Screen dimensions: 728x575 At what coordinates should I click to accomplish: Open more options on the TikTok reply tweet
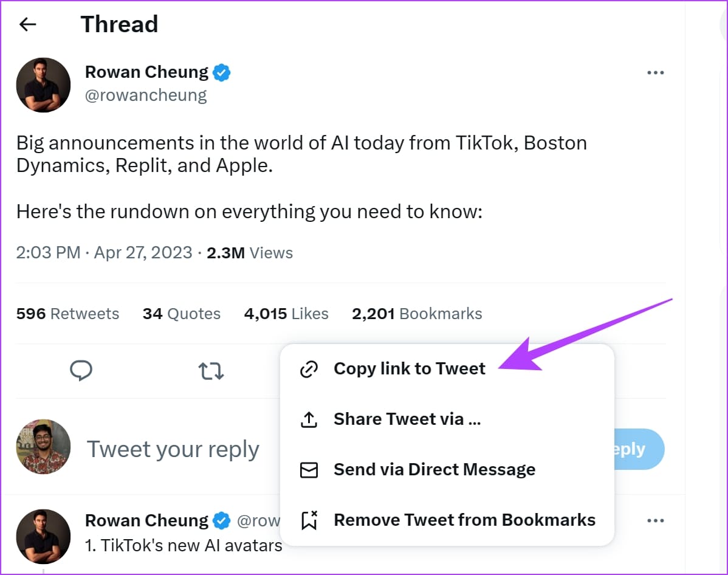[x=656, y=521]
